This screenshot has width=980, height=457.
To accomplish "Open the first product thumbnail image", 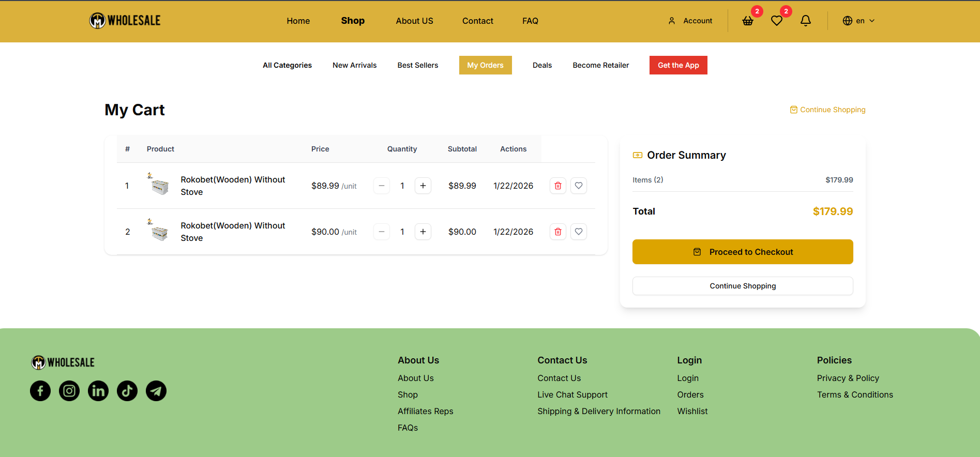I will 159,185.
